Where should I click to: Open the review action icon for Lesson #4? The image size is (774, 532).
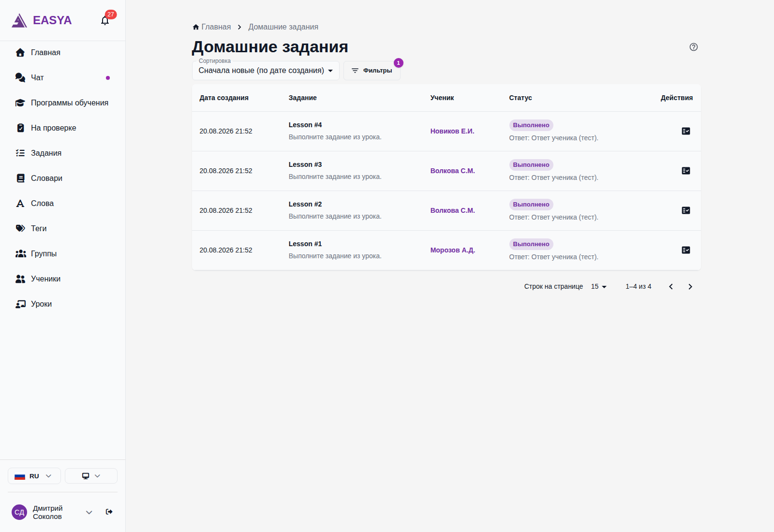685,131
